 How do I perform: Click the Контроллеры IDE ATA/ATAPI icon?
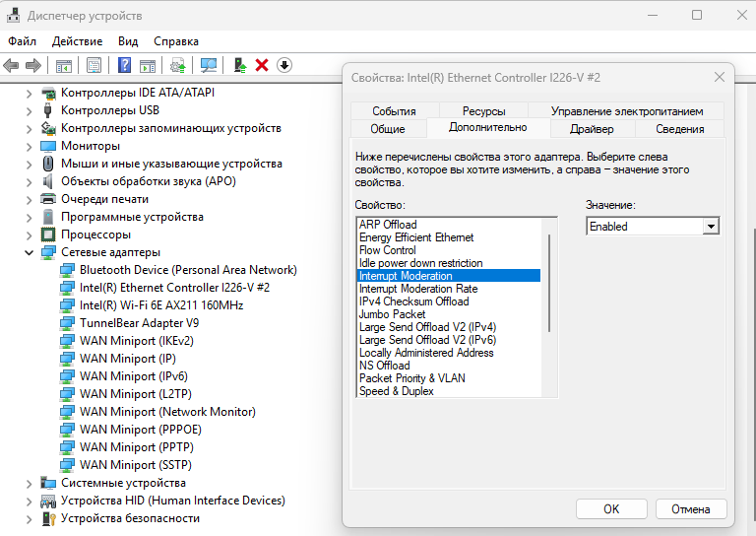pos(48,93)
